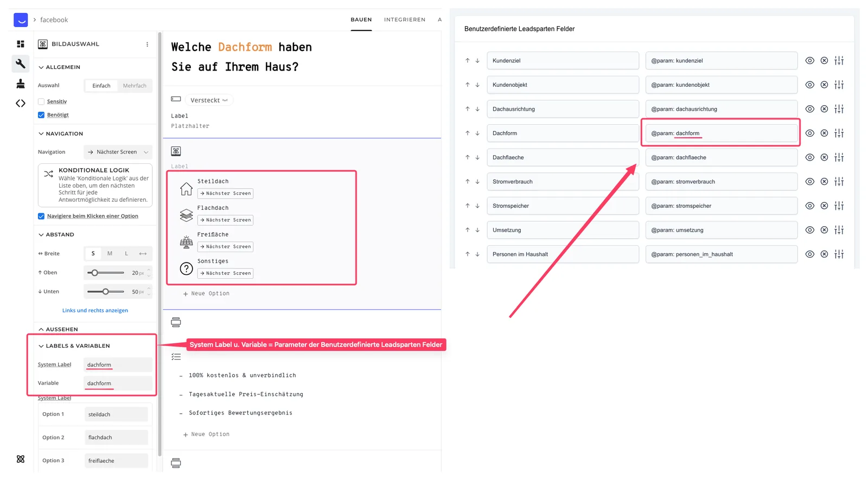The height and width of the screenshot is (480, 868).
Task: Toggle visibility eye for Dachflaeche field
Action: coord(809,157)
